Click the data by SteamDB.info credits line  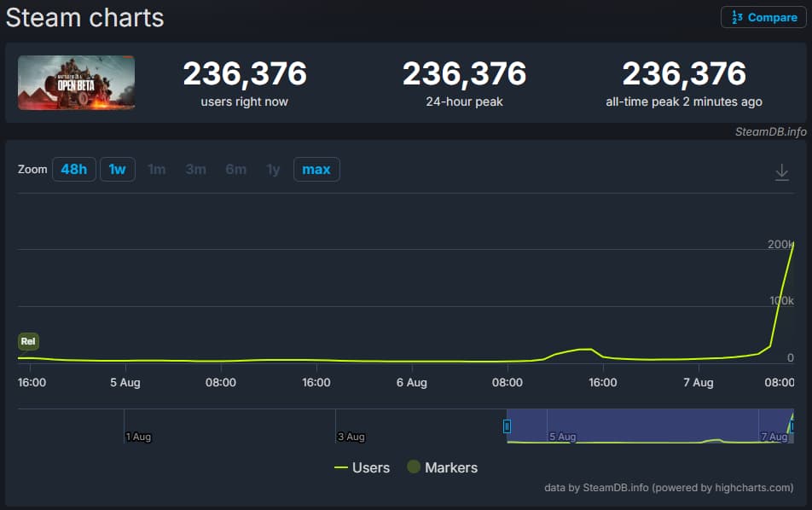click(669, 487)
